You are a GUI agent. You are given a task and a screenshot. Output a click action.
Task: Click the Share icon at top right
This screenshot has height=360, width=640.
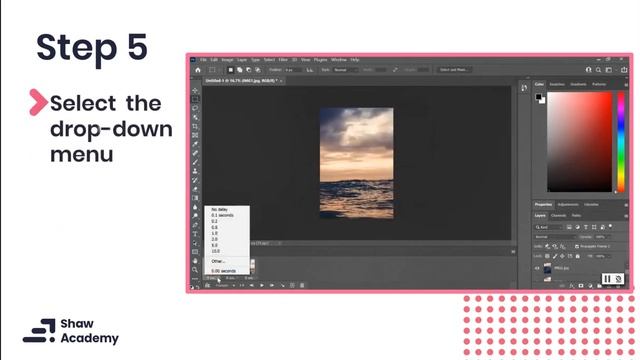(x=624, y=70)
